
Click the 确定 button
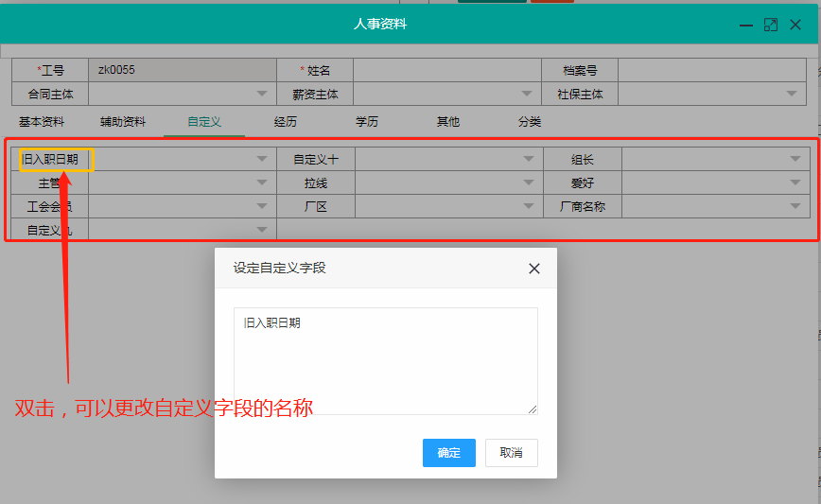pos(448,453)
